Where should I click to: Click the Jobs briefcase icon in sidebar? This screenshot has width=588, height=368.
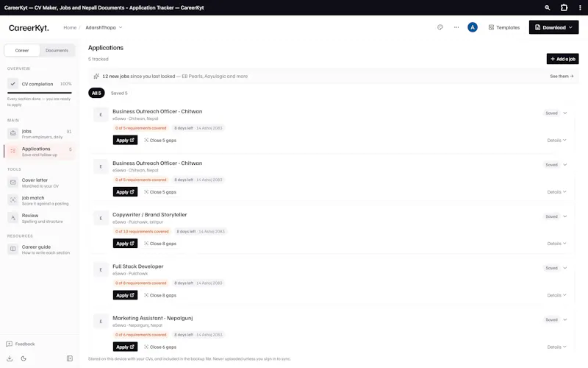point(12,134)
